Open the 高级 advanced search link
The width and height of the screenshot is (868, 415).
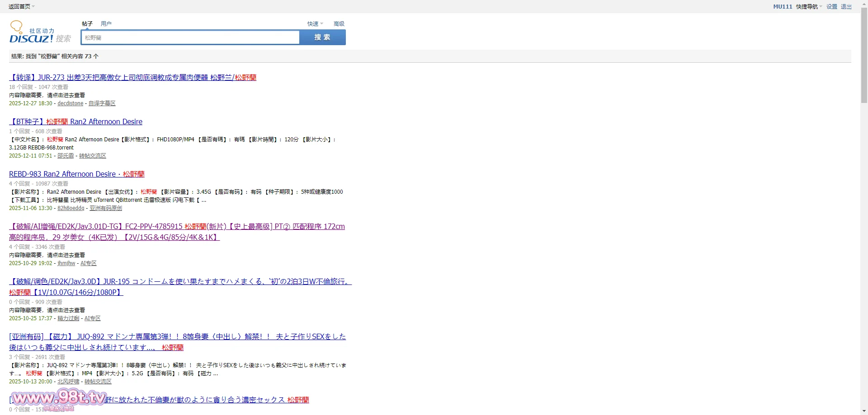pos(339,23)
